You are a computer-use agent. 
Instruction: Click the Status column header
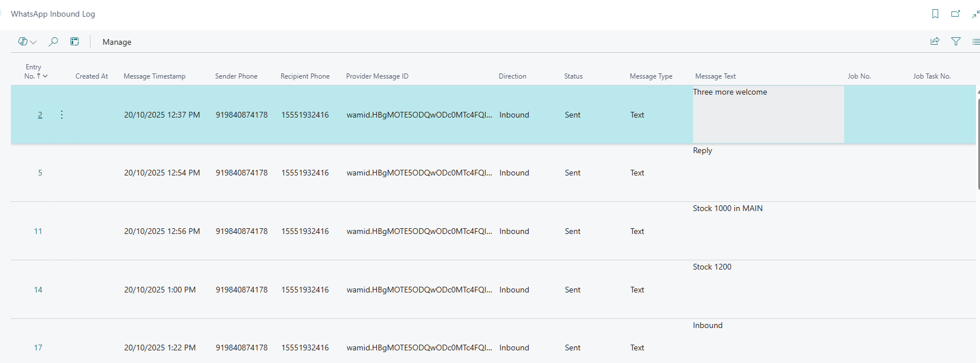(573, 76)
